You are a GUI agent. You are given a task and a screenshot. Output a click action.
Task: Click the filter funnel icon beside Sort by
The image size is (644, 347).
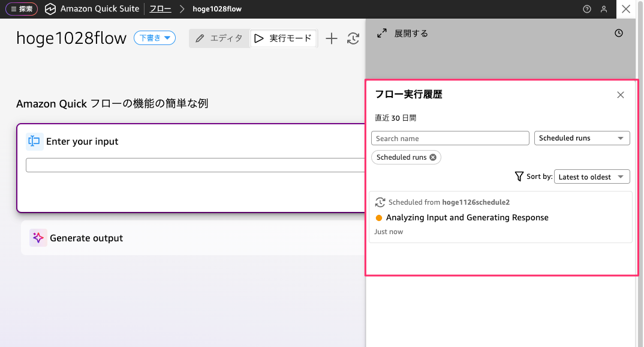519,177
